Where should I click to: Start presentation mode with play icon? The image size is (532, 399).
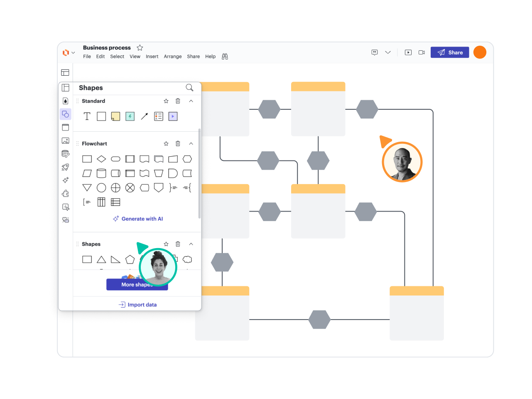408,52
